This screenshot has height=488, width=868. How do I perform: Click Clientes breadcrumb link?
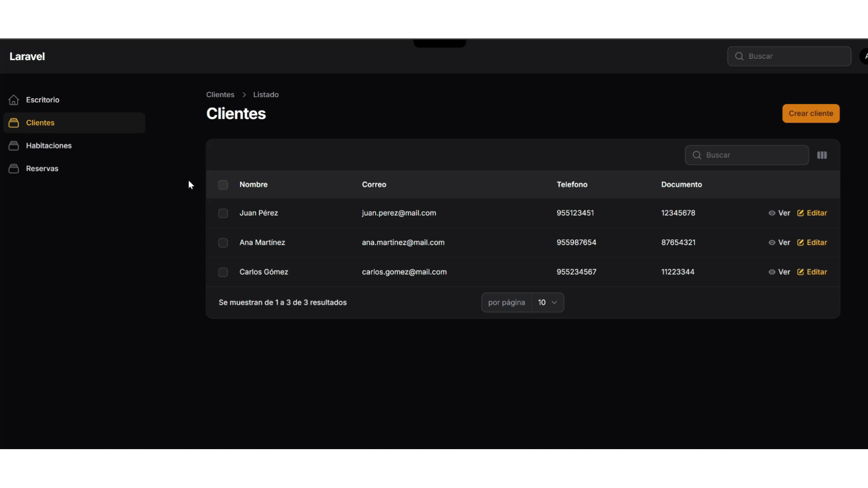(220, 94)
